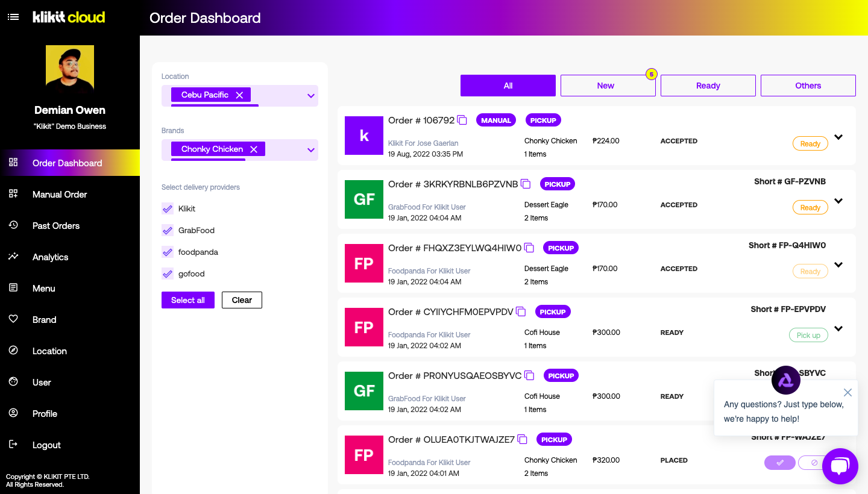The width and height of the screenshot is (868, 494).
Task: Open Analytics from sidebar
Action: pyautogui.click(x=70, y=257)
